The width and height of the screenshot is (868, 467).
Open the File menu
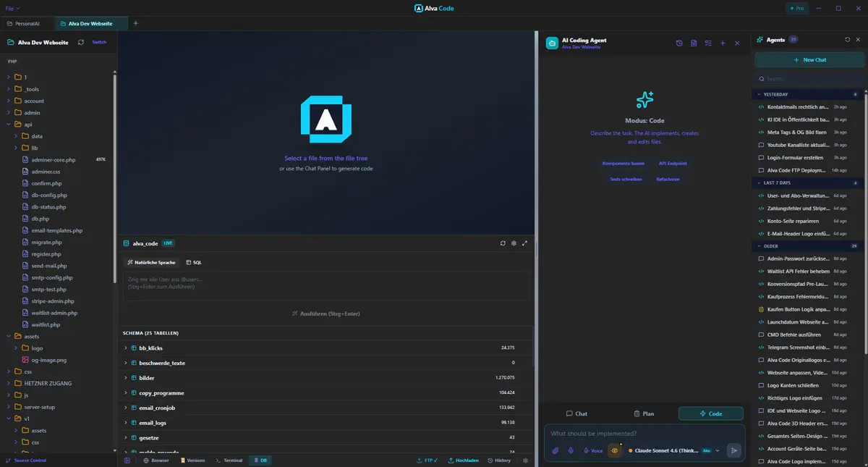[x=13, y=8]
